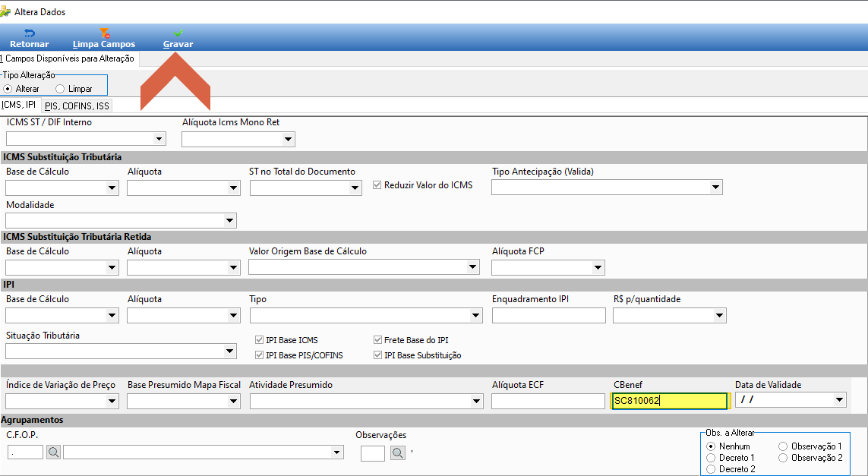Click the Observações code input field
Image resolution: width=868 pixels, height=476 pixels.
[x=373, y=453]
